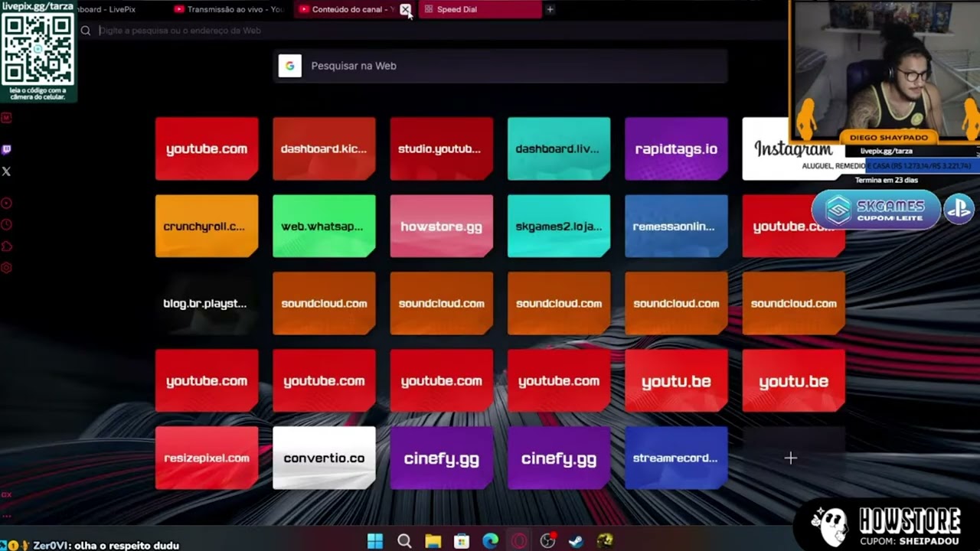
Task: Open sidebar three-dots setup menu
Action: coord(6,516)
